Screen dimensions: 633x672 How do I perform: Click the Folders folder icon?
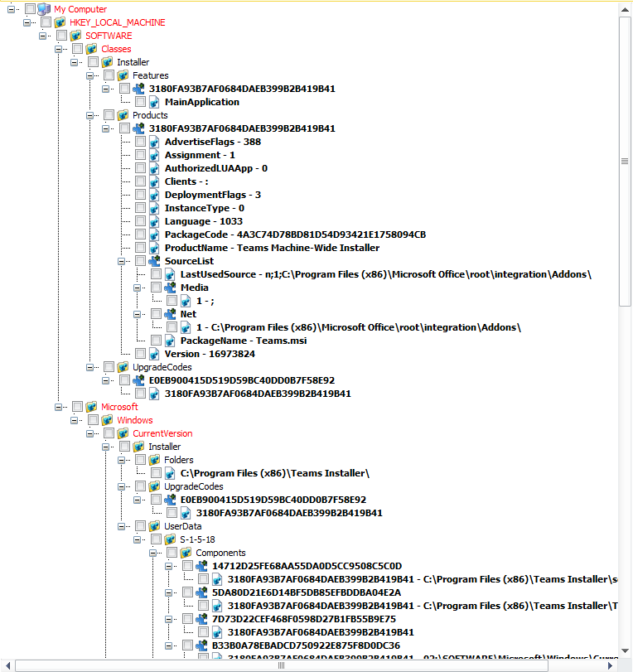[x=154, y=460]
